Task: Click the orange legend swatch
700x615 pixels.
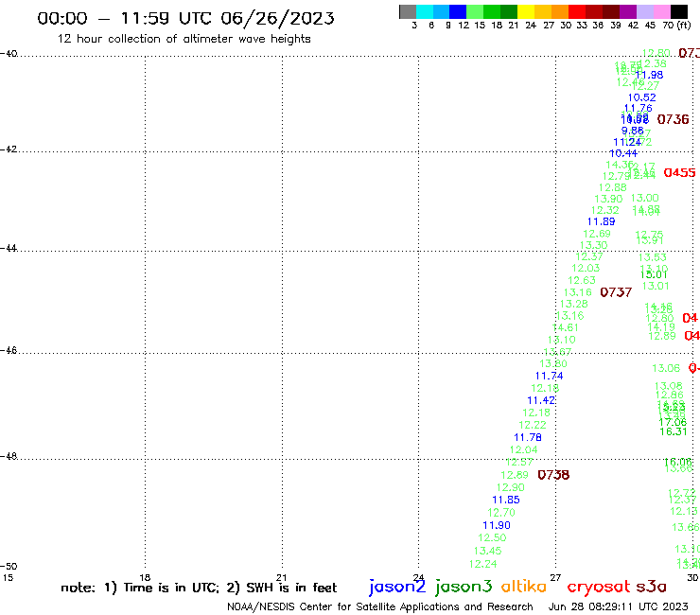Action: tap(560, 11)
